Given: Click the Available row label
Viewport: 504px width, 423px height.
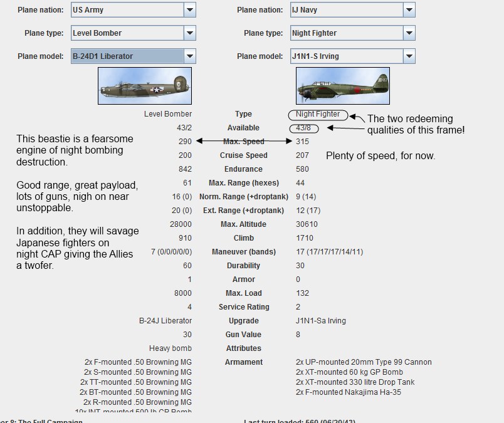Looking at the screenshot, I should click(x=244, y=128).
